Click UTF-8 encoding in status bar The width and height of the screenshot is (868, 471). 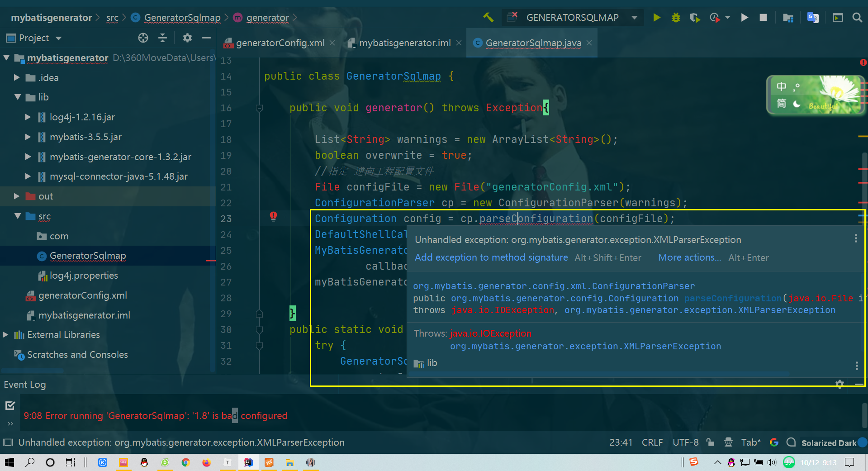coord(685,442)
